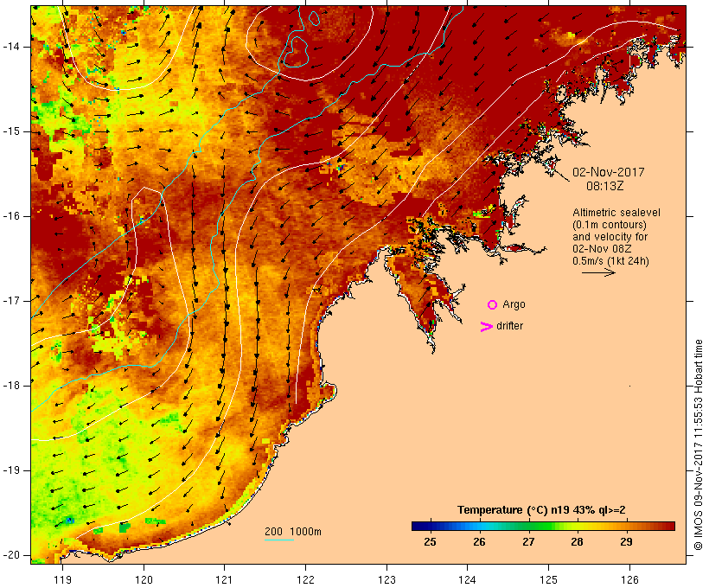Click the 119 longitude axis label
The width and height of the screenshot is (709, 588).
(x=62, y=579)
